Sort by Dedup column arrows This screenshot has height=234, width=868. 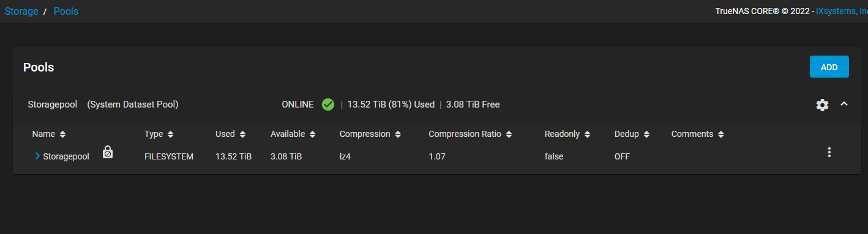click(x=646, y=134)
